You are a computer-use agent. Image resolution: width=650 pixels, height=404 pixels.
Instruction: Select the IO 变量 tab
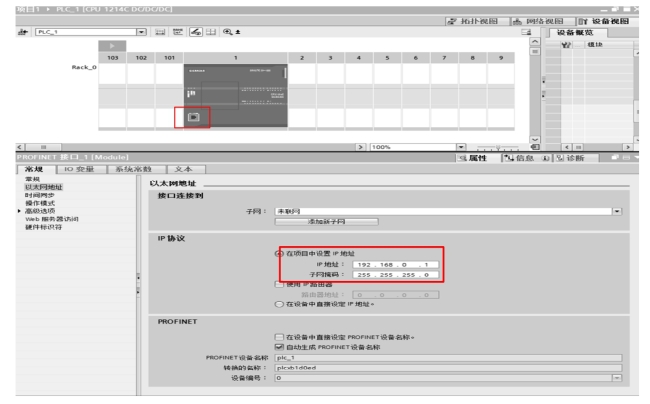[x=80, y=169]
